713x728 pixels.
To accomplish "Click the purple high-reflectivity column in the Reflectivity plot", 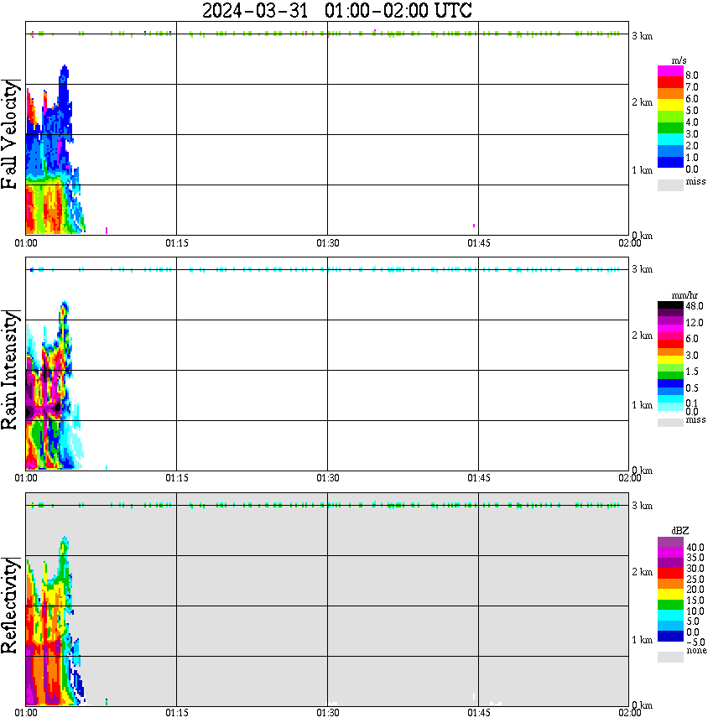I will click(x=31, y=673).
